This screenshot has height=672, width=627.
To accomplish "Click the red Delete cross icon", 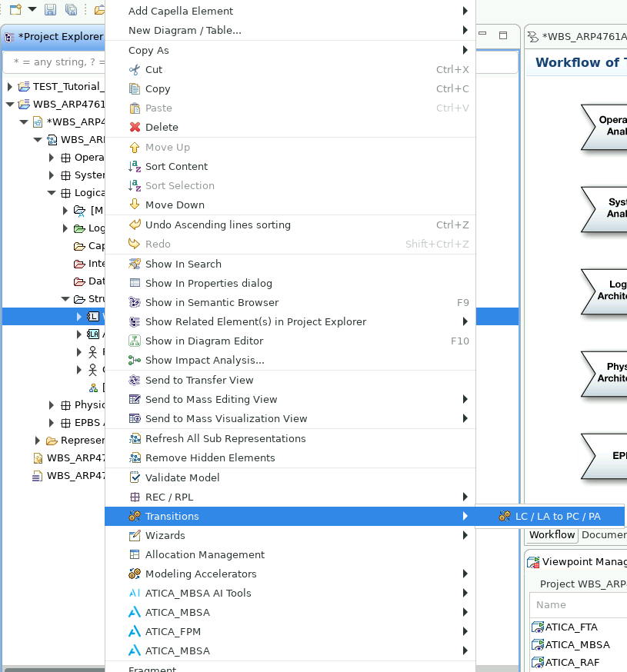I will pos(135,128).
